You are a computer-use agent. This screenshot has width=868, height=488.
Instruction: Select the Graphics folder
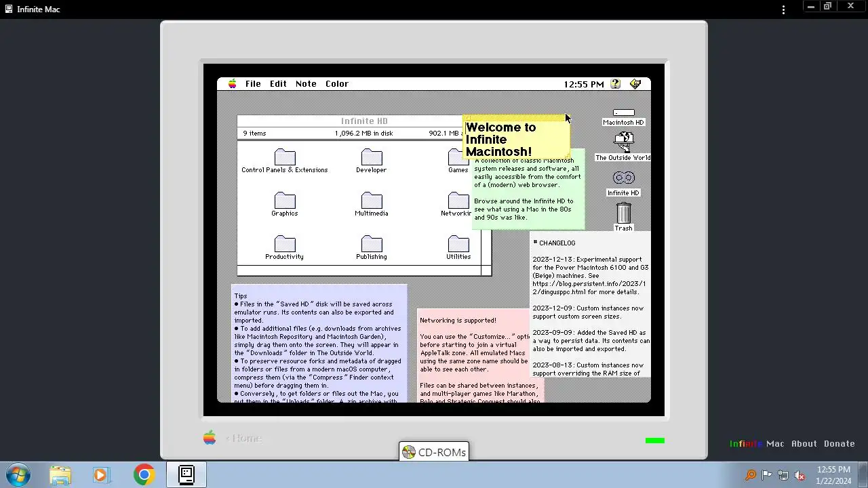point(284,204)
